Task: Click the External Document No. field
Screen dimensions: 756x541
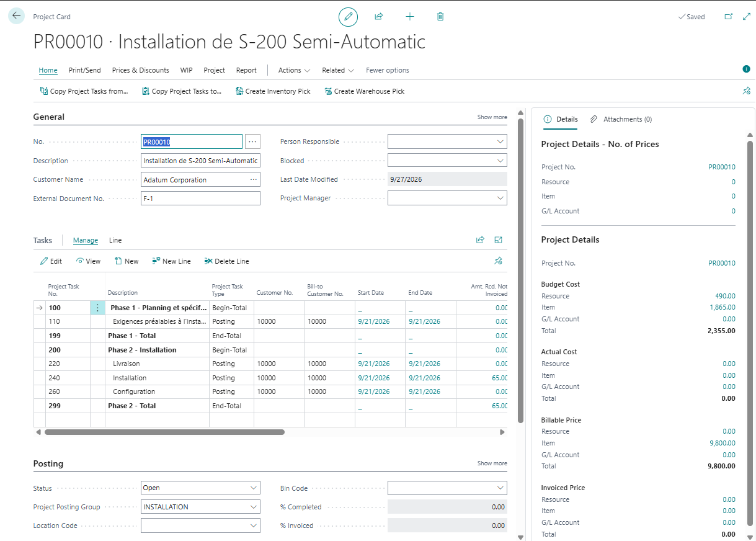Action: point(200,199)
